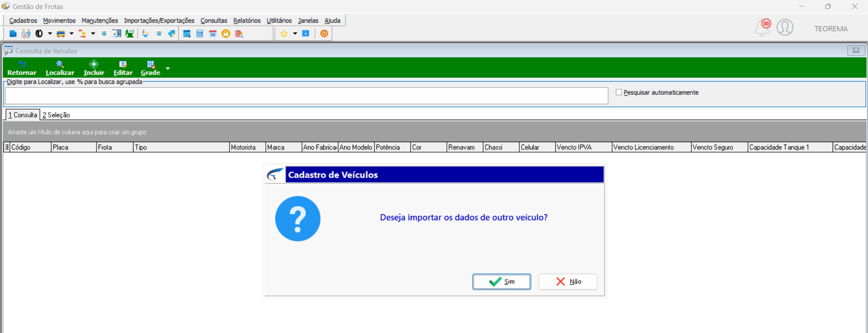This screenshot has height=333, width=868.
Task: Click the car lift maintenance icon
Action: pos(145,34)
